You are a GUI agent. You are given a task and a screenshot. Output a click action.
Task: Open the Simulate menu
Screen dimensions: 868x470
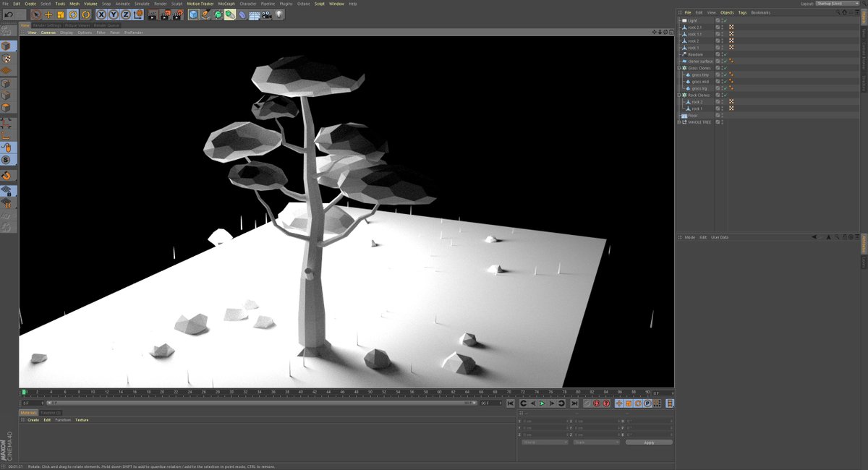point(142,4)
